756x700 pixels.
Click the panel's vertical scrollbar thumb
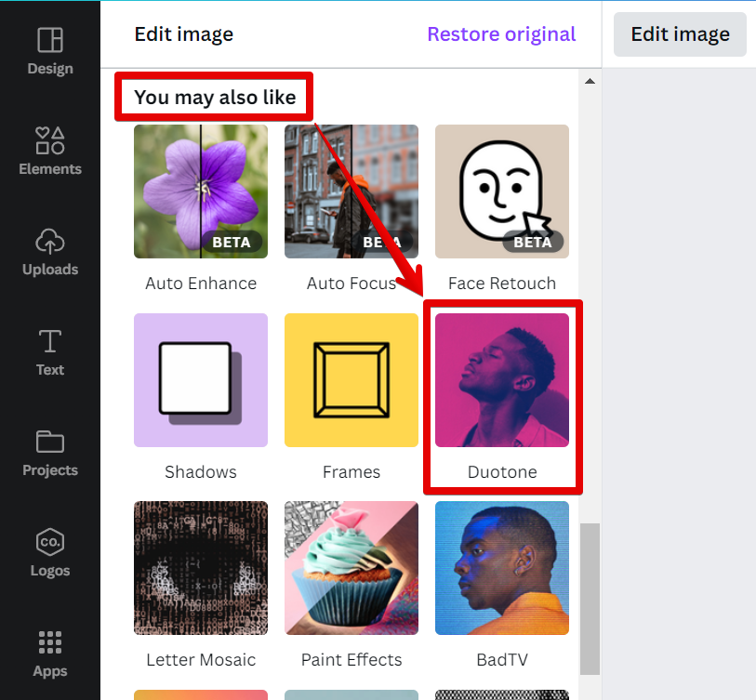click(590, 598)
